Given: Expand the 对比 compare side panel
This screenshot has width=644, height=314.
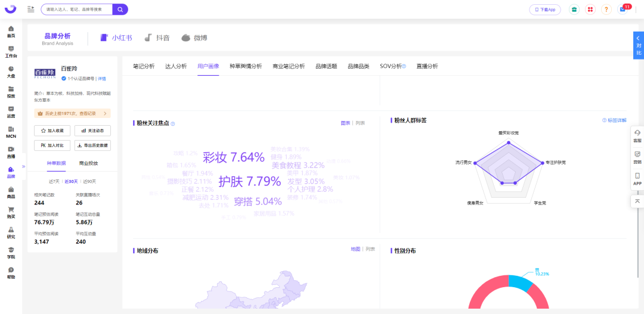Looking at the screenshot, I should pos(638,45).
